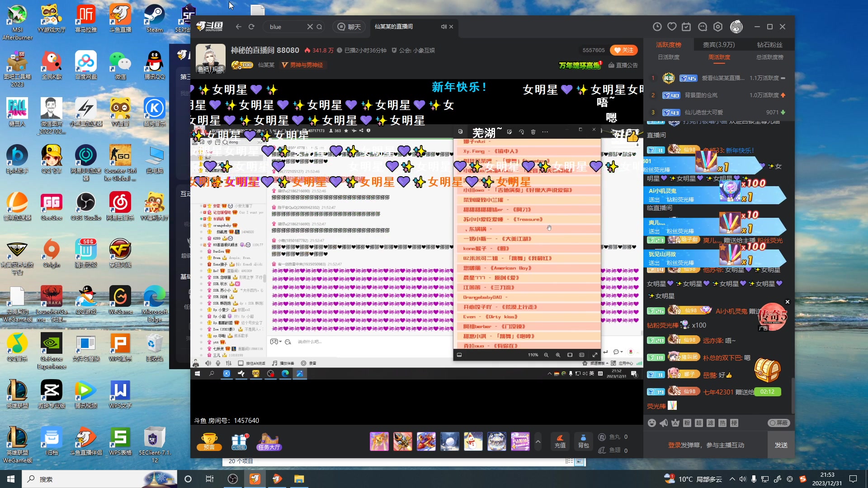Open the 直播公告 announcement
The height and width of the screenshot is (488, 868).
click(x=623, y=65)
